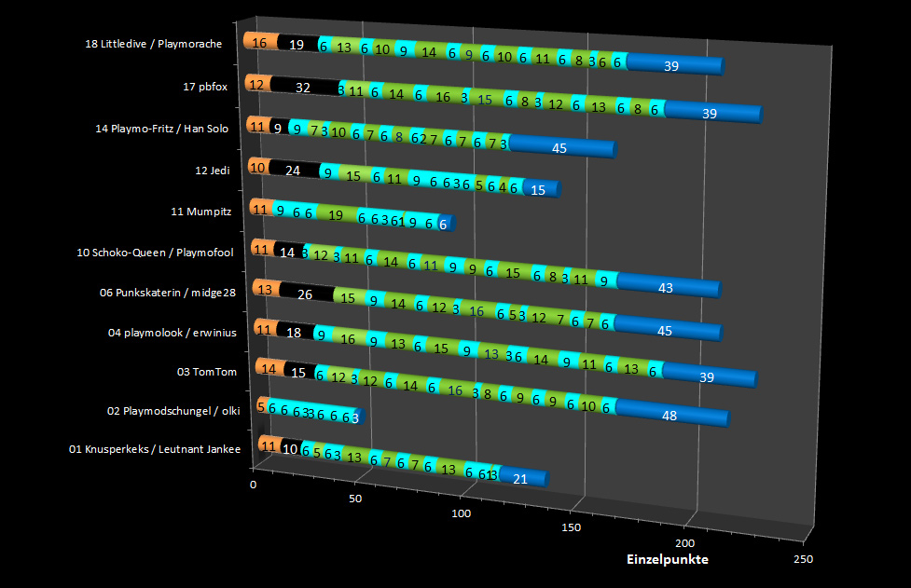Click orange 12 segment in pbfox bar
The height and width of the screenshot is (588, 911).
[x=257, y=84]
